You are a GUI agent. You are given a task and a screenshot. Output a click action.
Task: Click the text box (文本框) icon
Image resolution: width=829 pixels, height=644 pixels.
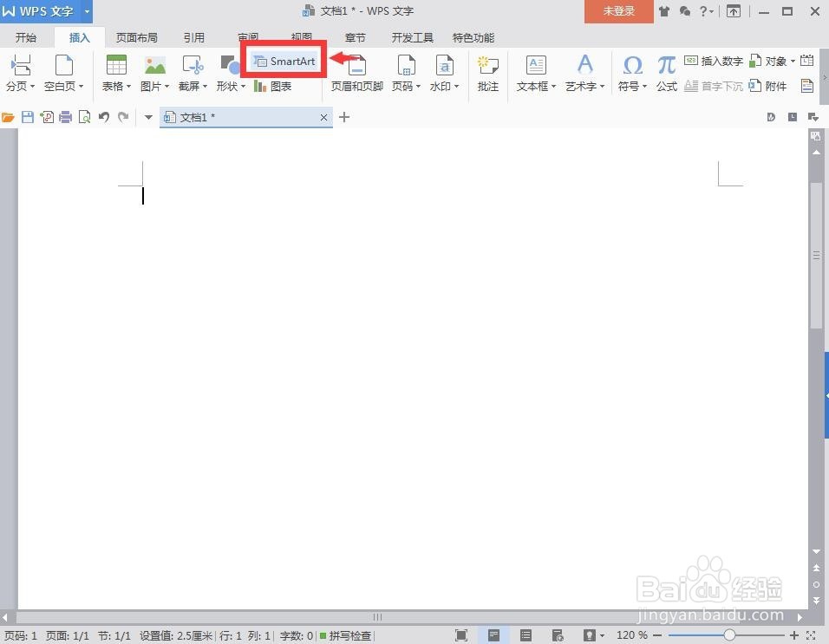[536, 66]
